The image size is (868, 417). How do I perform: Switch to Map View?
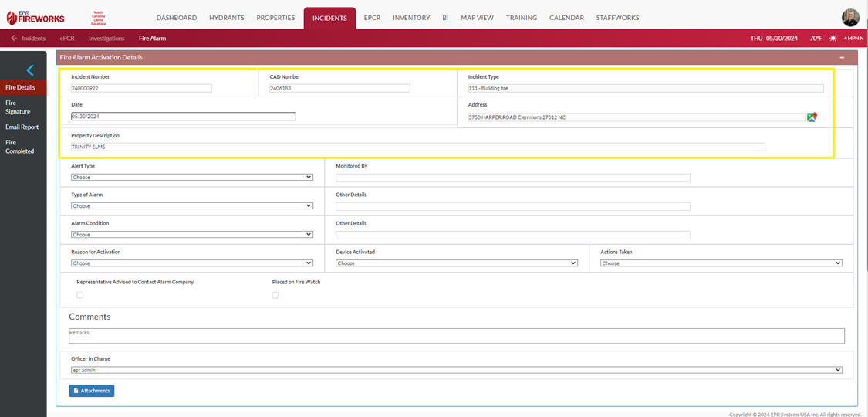click(477, 18)
